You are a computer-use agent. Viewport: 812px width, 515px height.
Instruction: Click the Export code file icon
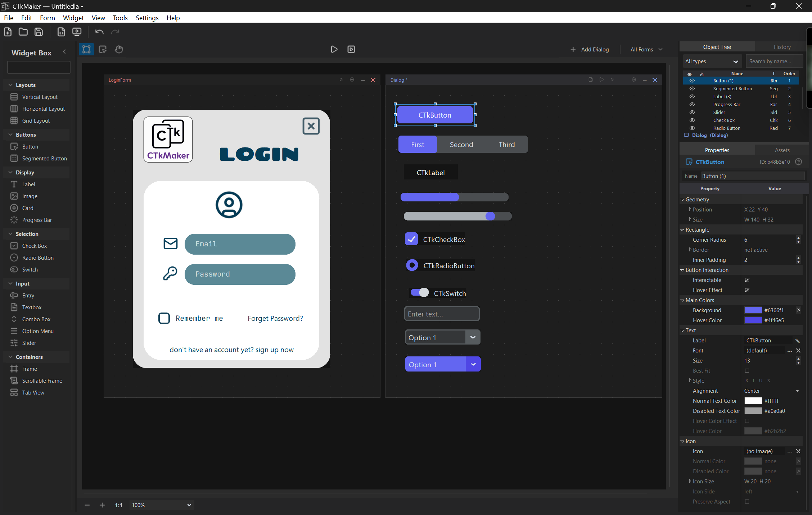(61, 32)
